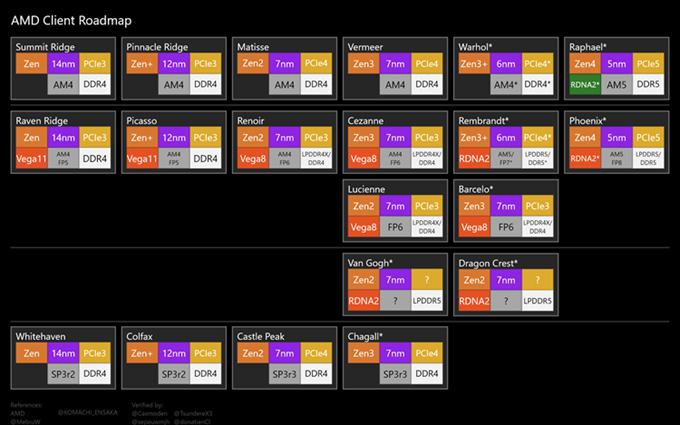Click the 12nm cell in Colfax
The height and width of the screenshot is (425, 680).
174,353
